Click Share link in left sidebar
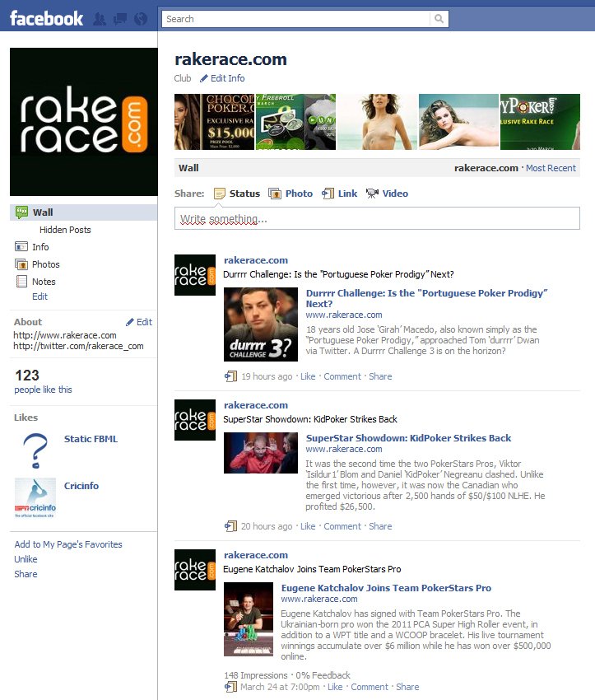This screenshot has width=595, height=700. pos(26,574)
